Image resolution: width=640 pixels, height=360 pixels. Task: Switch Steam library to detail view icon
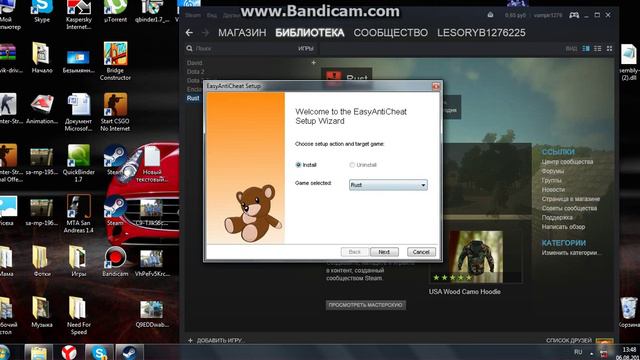(586, 49)
